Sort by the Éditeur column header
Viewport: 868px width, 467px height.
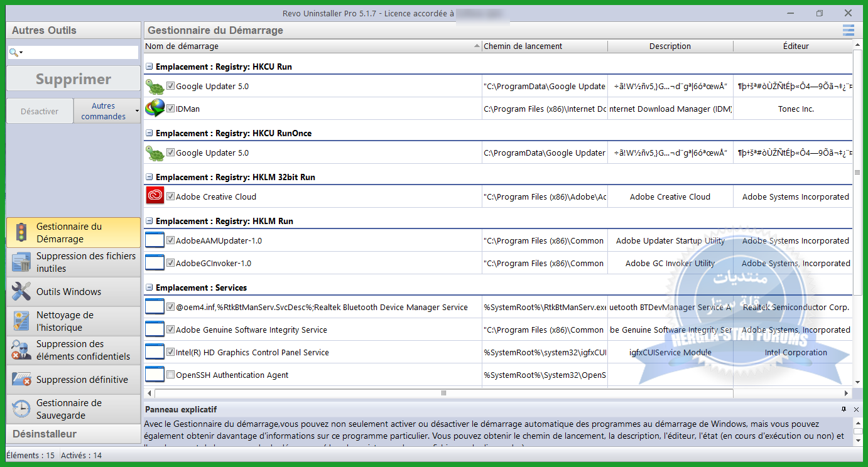click(796, 46)
